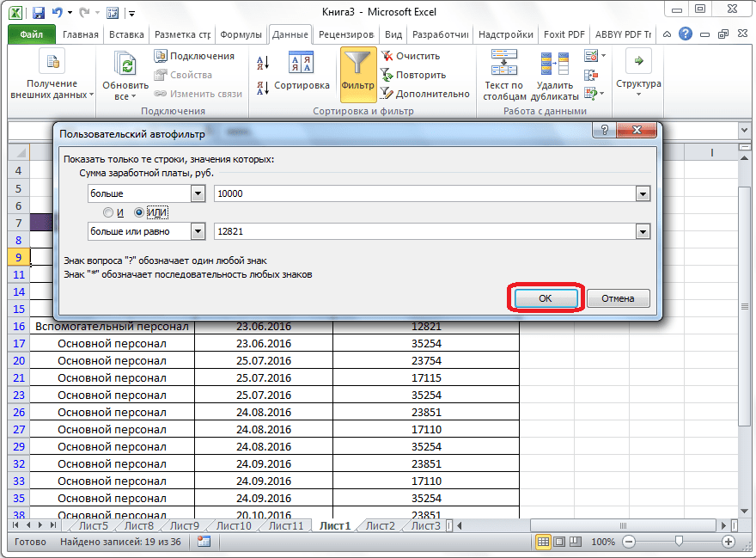756x558 pixels.
Task: Click the Sort A to Z icon
Action: click(263, 63)
